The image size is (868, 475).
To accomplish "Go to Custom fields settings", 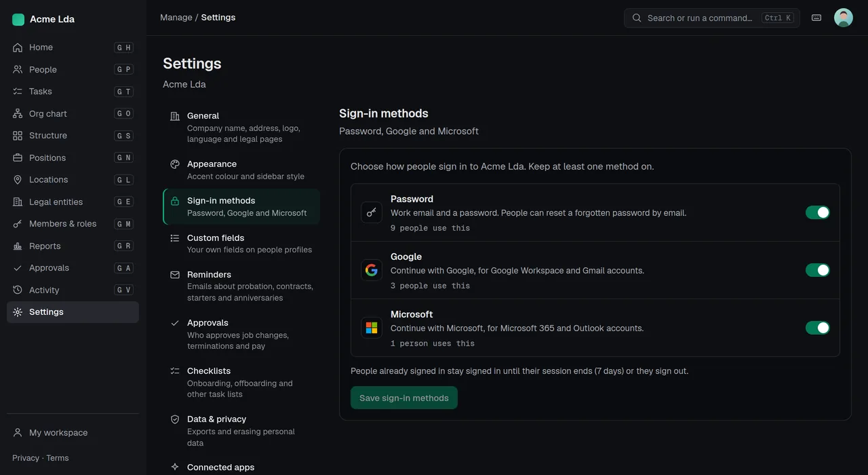I will [x=241, y=244].
